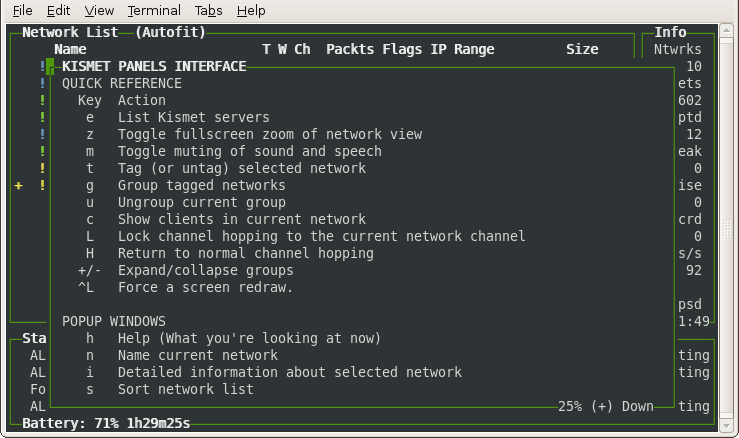Click the green cursor block beside KISMET PANELS
This screenshot has height=438, width=739.
click(50, 66)
